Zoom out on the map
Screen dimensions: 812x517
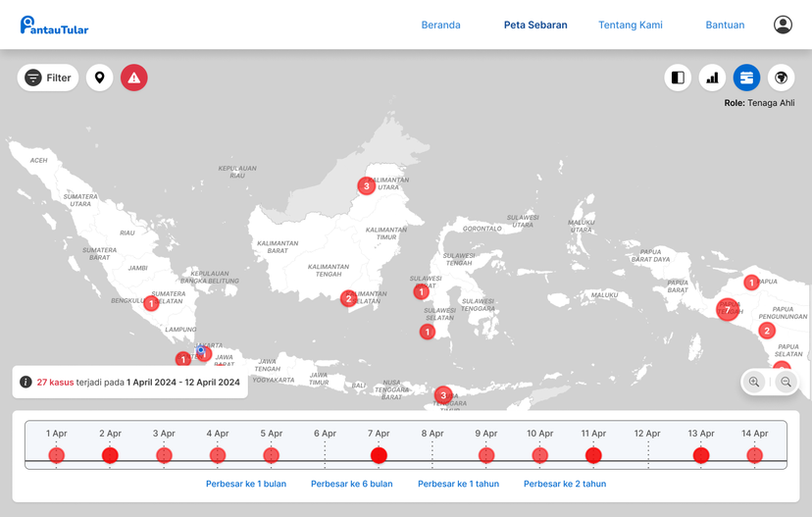click(786, 382)
